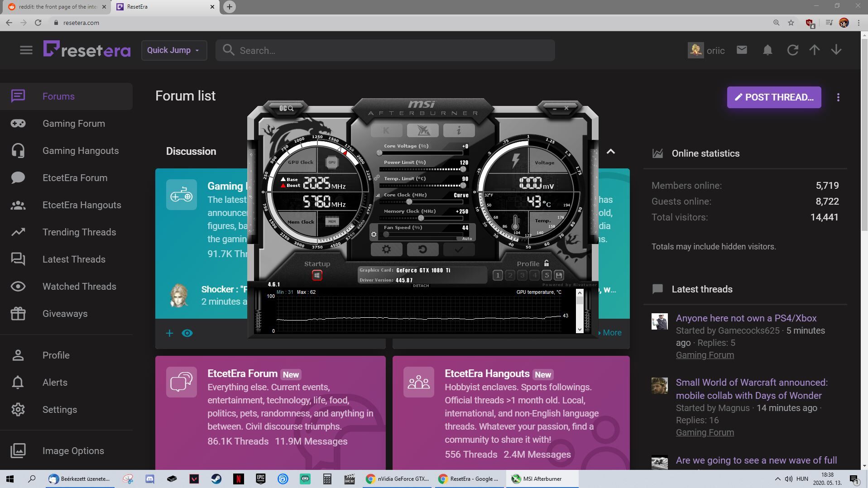Open Afterburner settings gear button
Screen dimensions: 868x488
tap(386, 249)
